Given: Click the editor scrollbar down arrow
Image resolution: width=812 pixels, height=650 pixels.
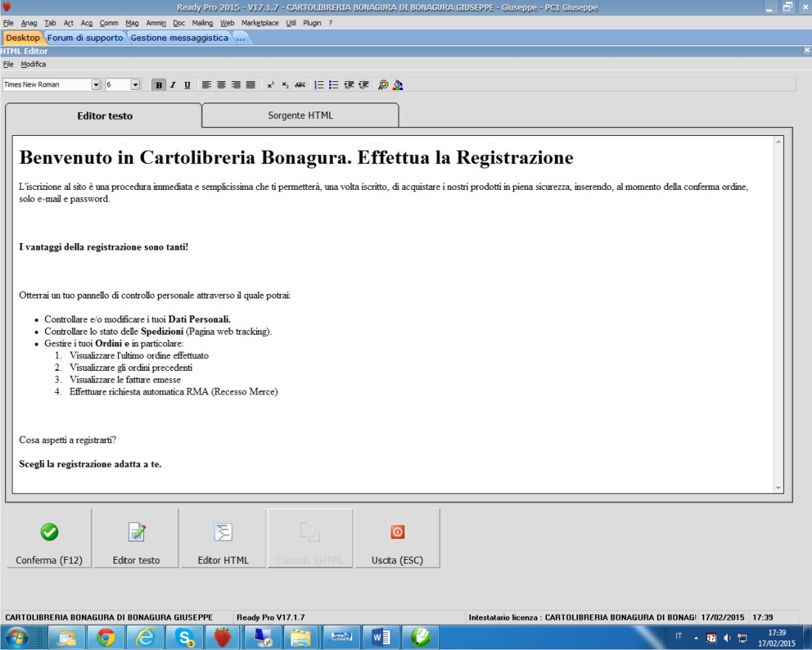Looking at the screenshot, I should [x=778, y=487].
